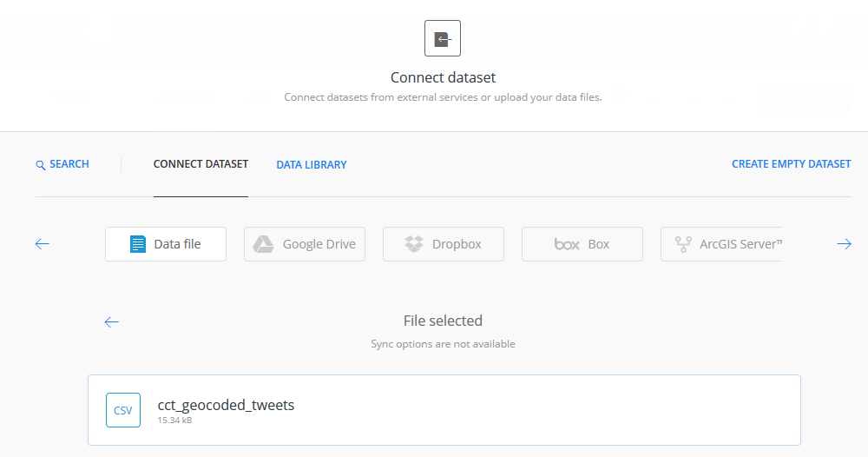Show previous connectors with left carousel arrow

(x=42, y=244)
